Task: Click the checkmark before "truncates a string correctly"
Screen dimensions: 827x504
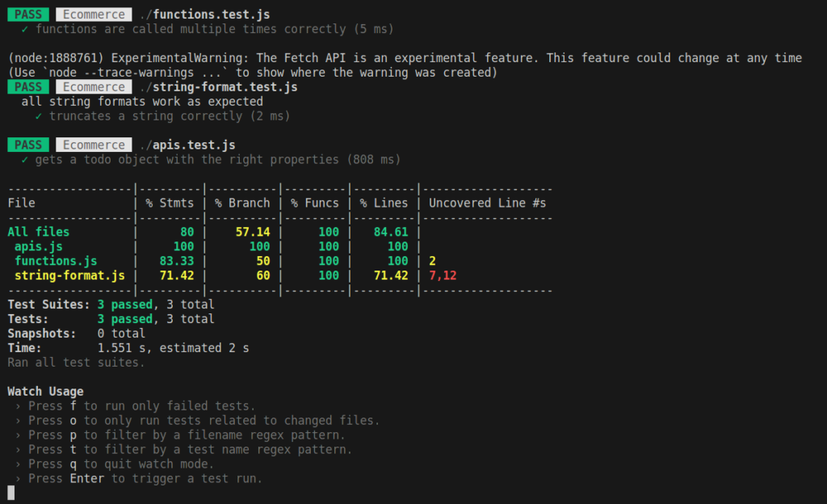Action: [39, 116]
